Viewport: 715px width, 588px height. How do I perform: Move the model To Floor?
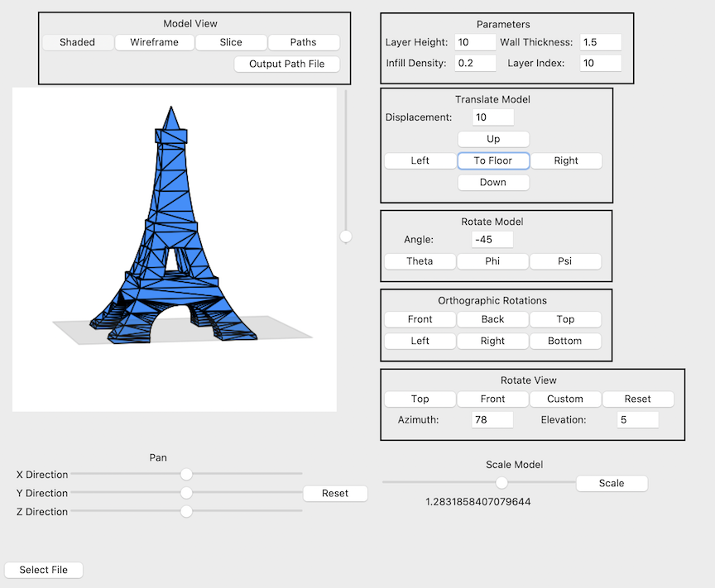coord(493,160)
